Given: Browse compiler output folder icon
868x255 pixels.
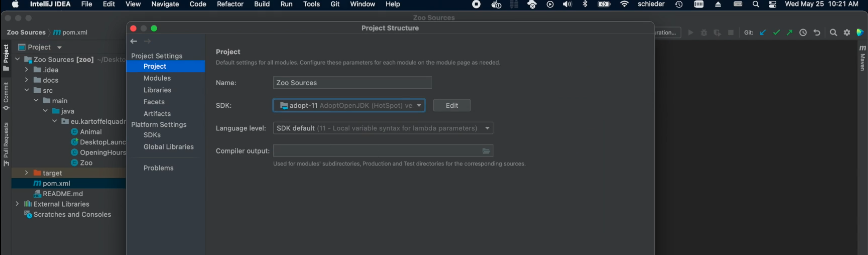Looking at the screenshot, I should click(x=486, y=151).
